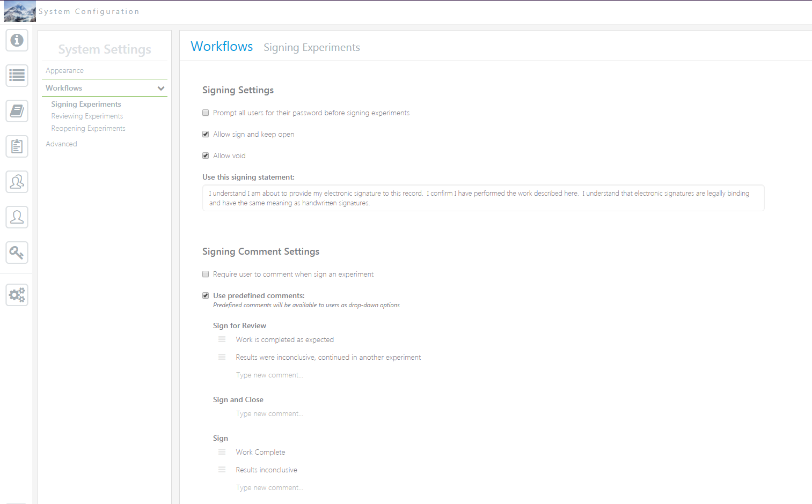Image resolution: width=812 pixels, height=504 pixels.
Task: Open the single user icon
Action: [17, 217]
